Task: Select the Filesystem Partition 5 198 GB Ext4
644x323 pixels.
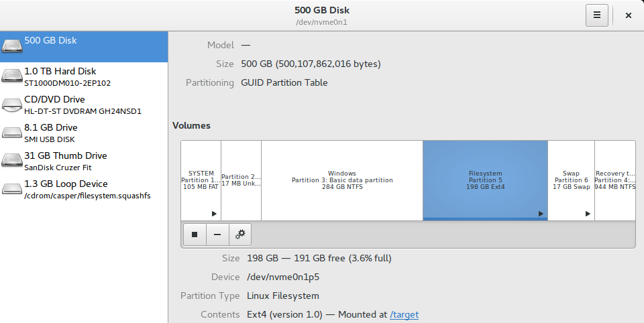Action: (x=486, y=180)
